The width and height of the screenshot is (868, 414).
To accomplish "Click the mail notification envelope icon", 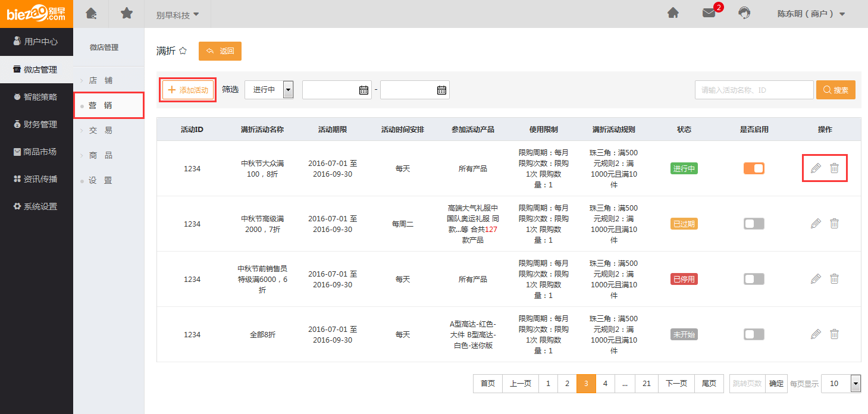I will click(x=709, y=13).
